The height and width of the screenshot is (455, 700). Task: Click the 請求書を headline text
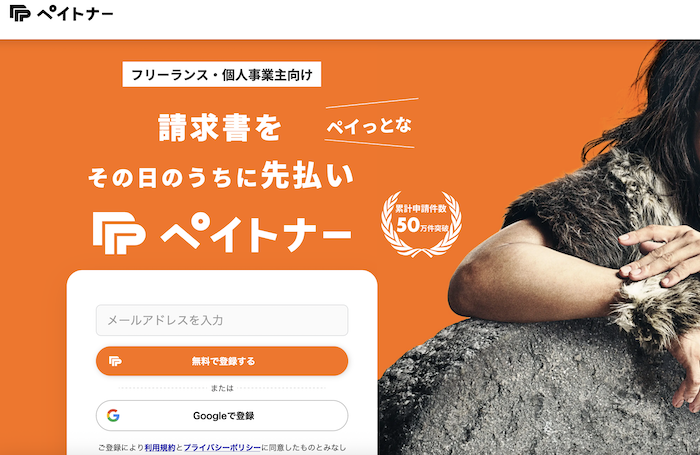tap(220, 128)
